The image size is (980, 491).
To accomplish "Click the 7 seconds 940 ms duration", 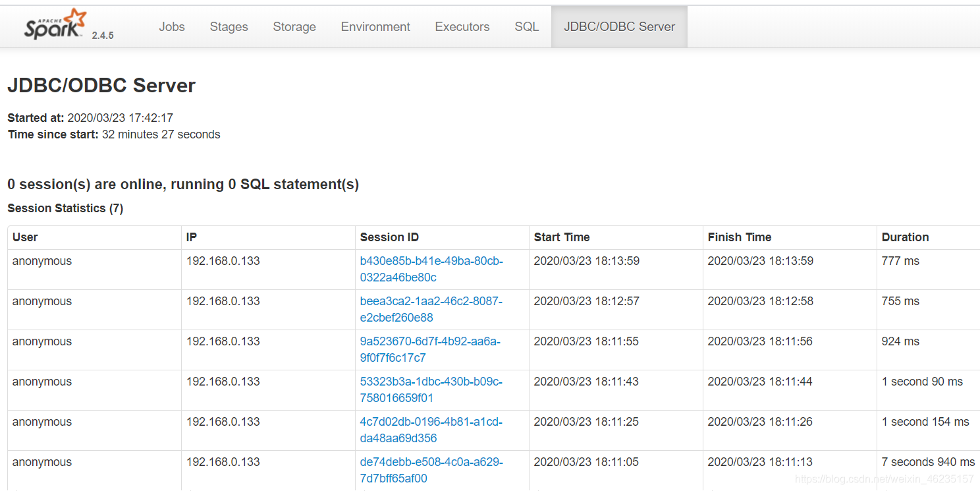I will pos(928,462).
